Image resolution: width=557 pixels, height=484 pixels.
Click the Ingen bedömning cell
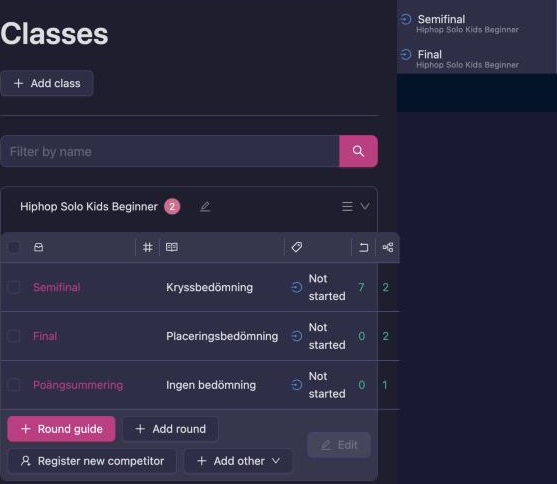click(x=211, y=385)
